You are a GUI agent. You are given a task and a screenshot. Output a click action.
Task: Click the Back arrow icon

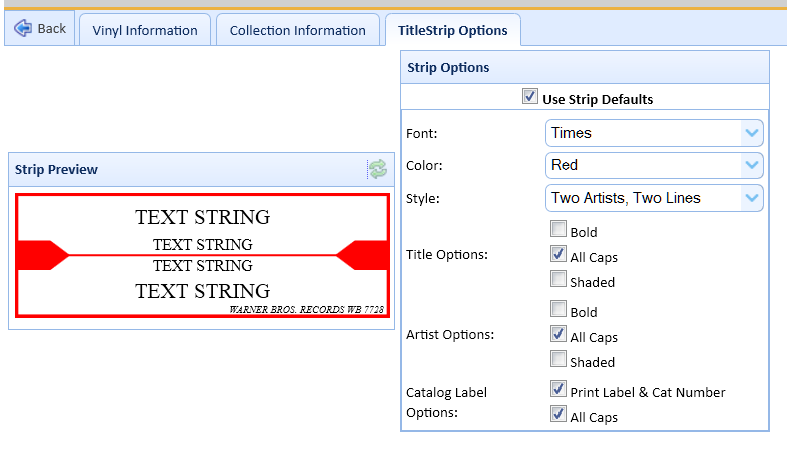pos(22,28)
